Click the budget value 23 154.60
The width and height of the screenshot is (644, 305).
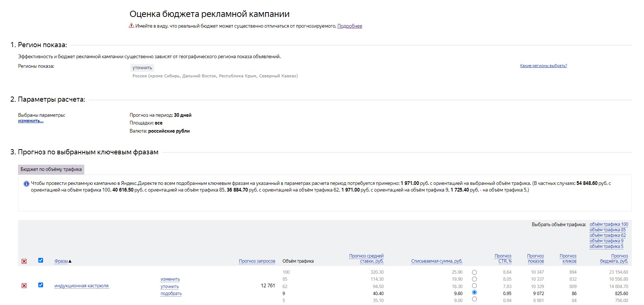[x=619, y=272]
